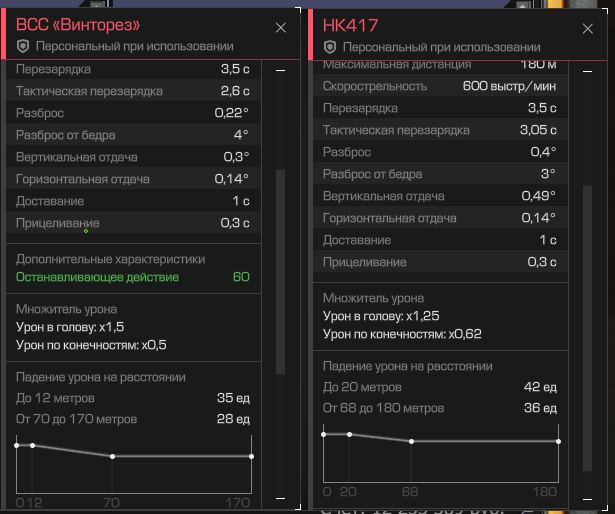Click HK417 'Разброс' 0,4° row
The image size is (615, 514).
point(440,152)
